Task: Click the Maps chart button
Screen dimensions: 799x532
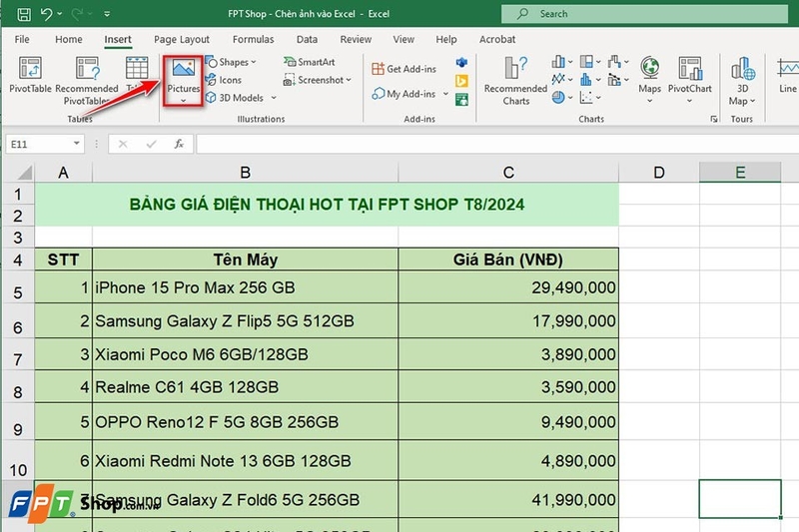Action: 650,80
